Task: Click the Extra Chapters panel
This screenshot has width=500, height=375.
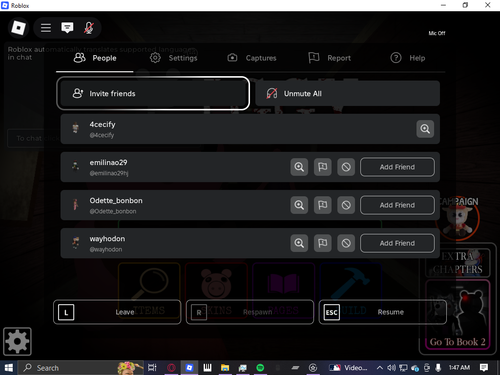Action: coord(457,263)
